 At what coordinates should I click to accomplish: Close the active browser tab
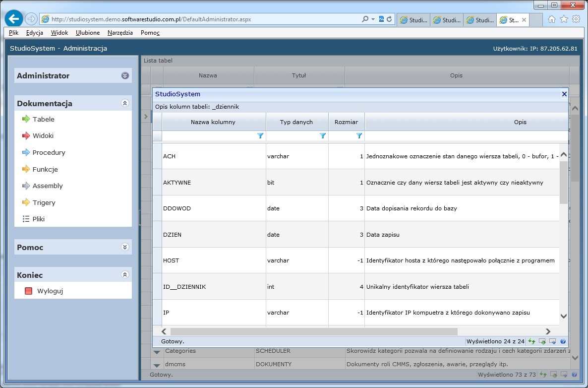524,20
